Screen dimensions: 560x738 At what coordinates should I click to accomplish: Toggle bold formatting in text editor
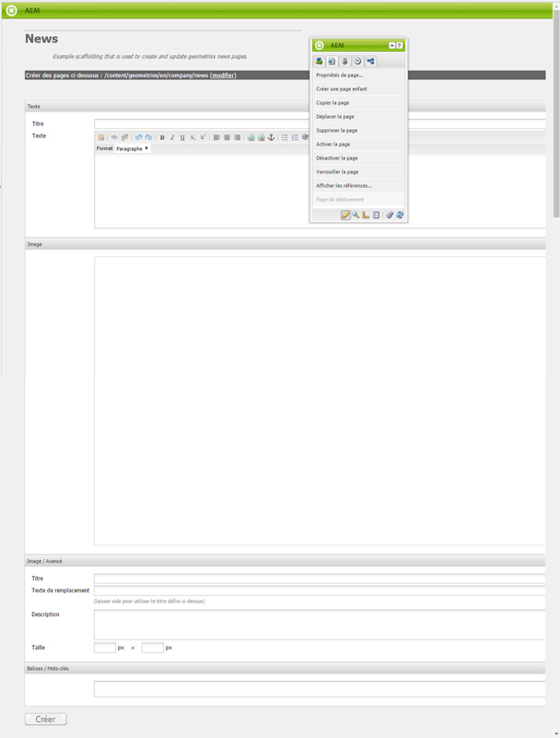tap(162, 137)
